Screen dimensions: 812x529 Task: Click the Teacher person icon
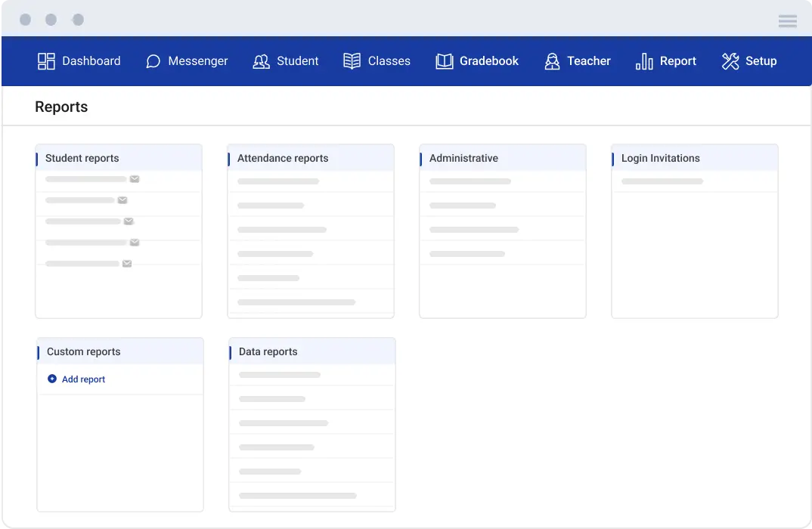[x=552, y=61]
